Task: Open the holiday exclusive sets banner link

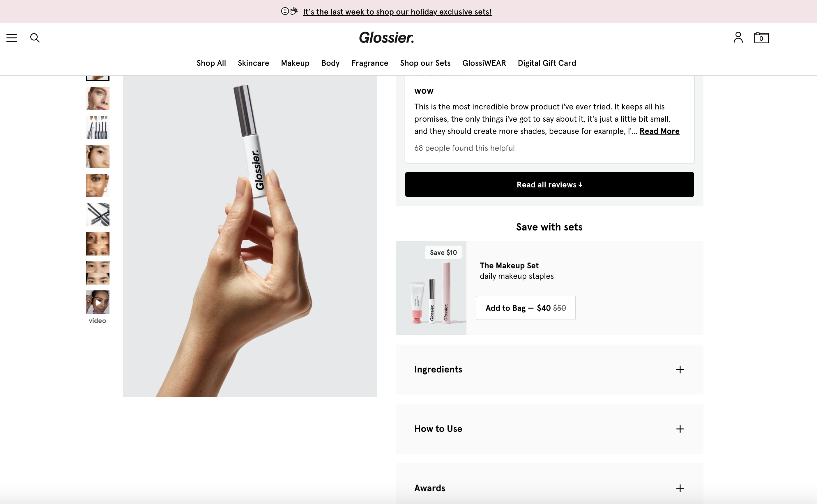Action: click(x=397, y=12)
